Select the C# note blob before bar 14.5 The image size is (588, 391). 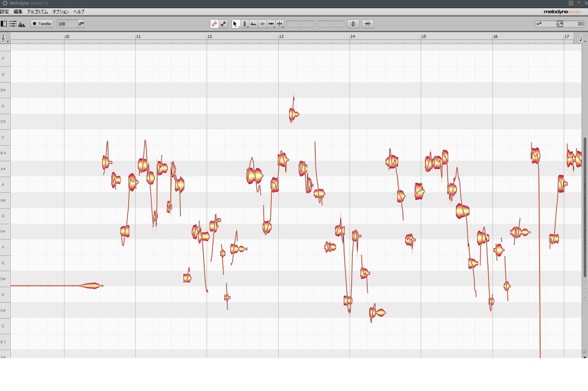pos(377,313)
